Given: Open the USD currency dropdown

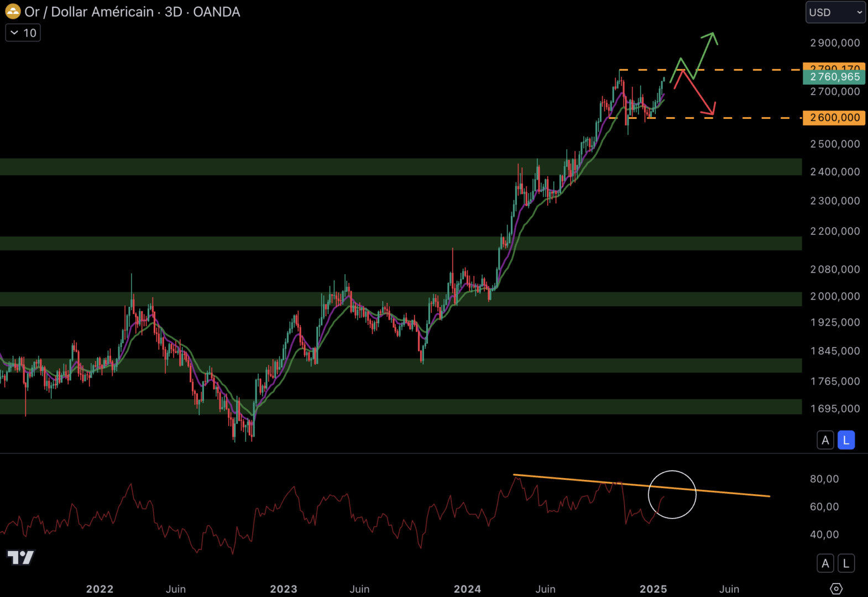Looking at the screenshot, I should coord(835,12).
